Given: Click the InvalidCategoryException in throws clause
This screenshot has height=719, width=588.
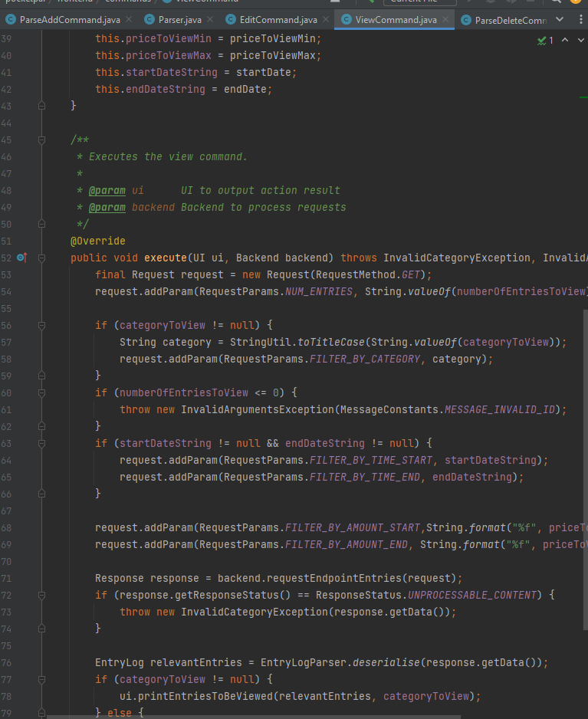Looking at the screenshot, I should pos(457,258).
